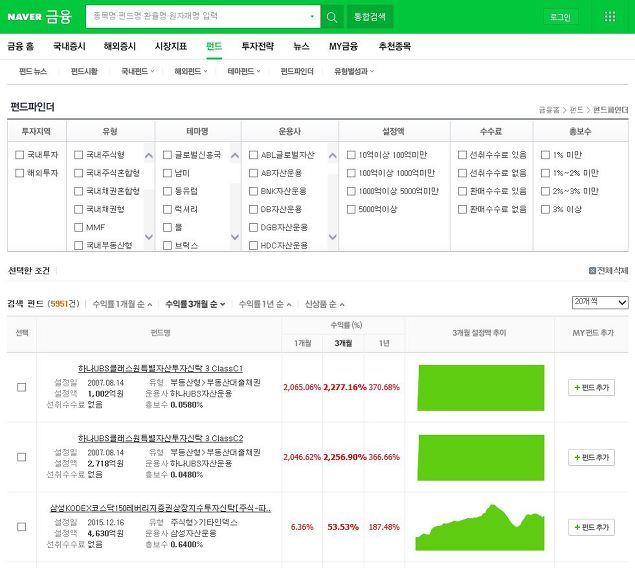Click the 하나UBS ClassC1 설정액 chart
This screenshot has width=635, height=568.
(481, 388)
